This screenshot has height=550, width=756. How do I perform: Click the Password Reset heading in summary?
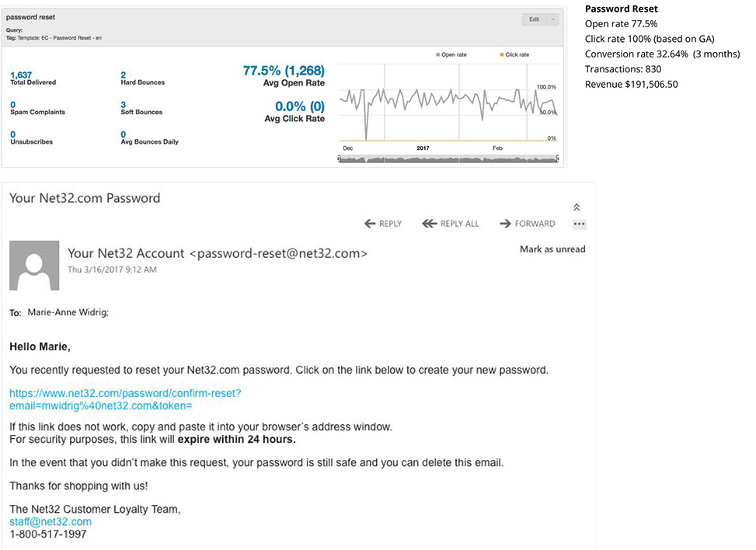coord(622,9)
